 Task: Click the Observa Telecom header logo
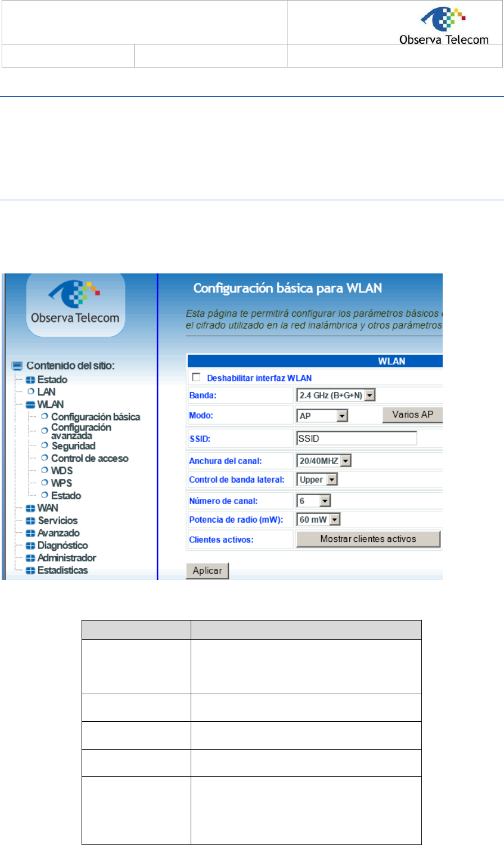point(444,26)
